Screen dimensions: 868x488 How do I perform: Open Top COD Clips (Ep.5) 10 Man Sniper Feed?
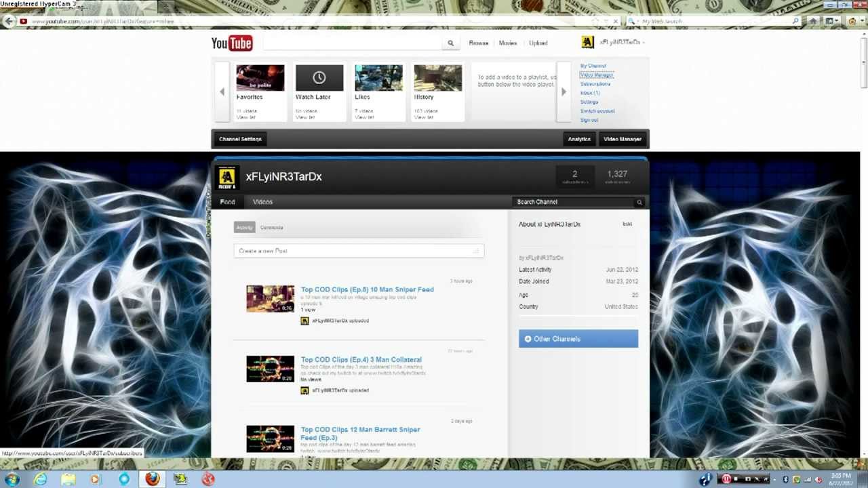367,289
